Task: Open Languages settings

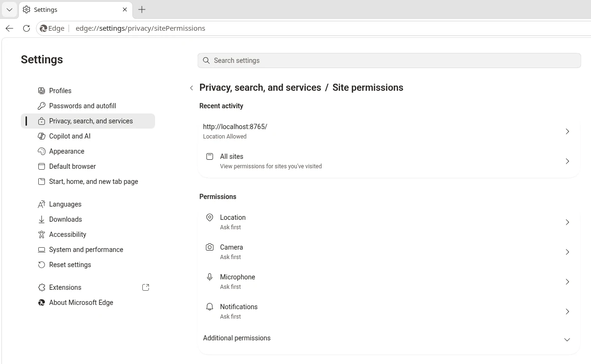Action: point(88,204)
